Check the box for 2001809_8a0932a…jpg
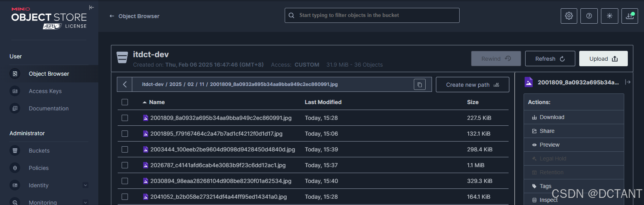The image size is (644, 205). pos(125,118)
